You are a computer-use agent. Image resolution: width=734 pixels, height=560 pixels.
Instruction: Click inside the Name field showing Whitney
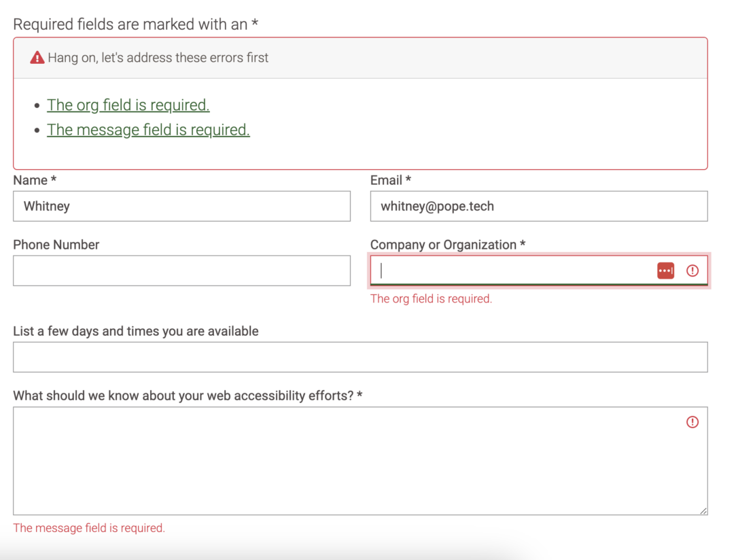[x=181, y=206]
